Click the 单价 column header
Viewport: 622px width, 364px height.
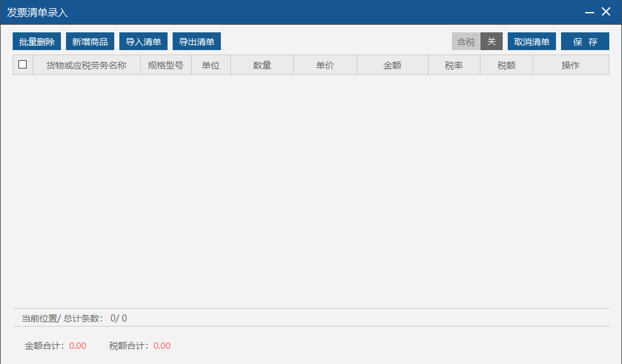point(325,65)
